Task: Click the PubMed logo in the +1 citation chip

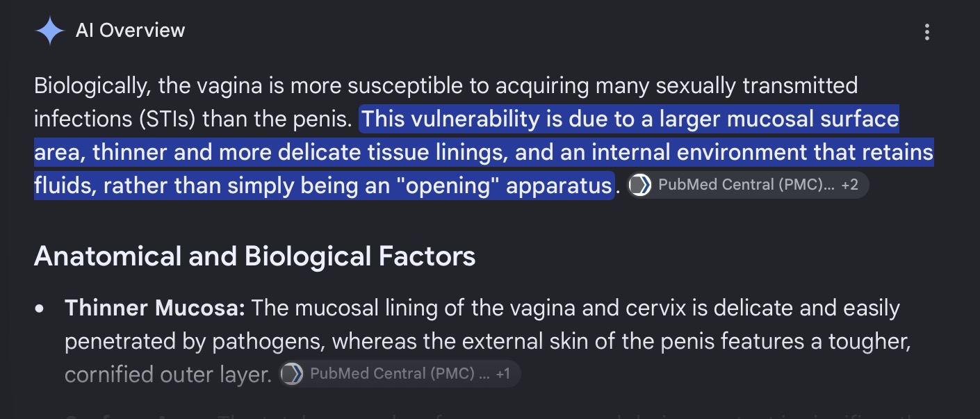Action: [292, 374]
